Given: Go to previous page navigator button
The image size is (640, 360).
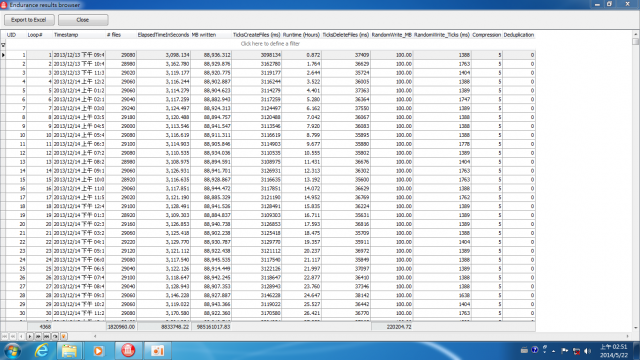Looking at the screenshot, I should tap(13, 336).
